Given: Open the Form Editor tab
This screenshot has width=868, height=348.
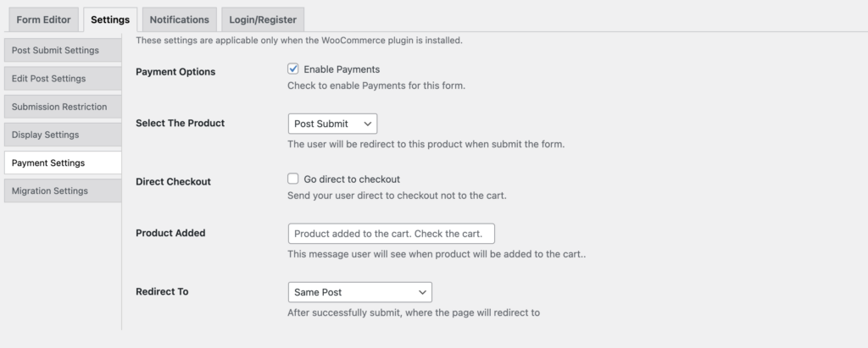Looking at the screenshot, I should [44, 19].
